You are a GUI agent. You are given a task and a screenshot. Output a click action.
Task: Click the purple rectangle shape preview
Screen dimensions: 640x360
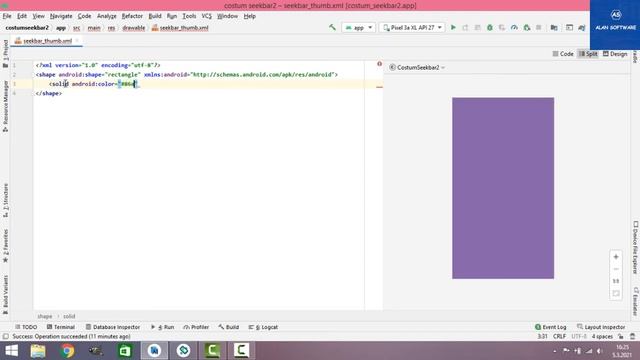pyautogui.click(x=503, y=188)
